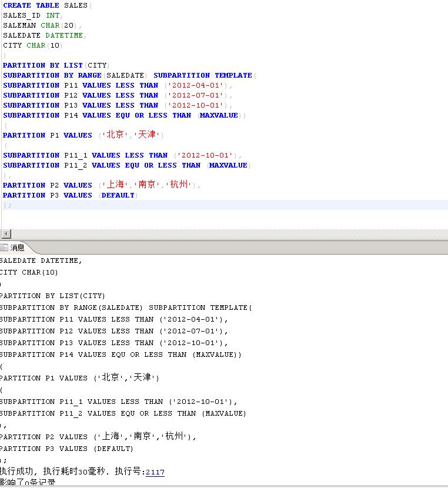448x488 pixels.
Task: Click SUBPARTITION P13 line in the editor
Action: pos(117,105)
